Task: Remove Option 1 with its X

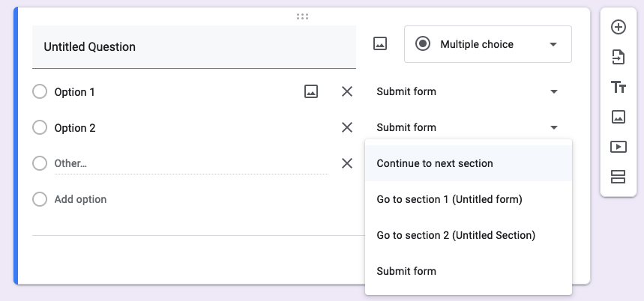Action: click(x=347, y=91)
